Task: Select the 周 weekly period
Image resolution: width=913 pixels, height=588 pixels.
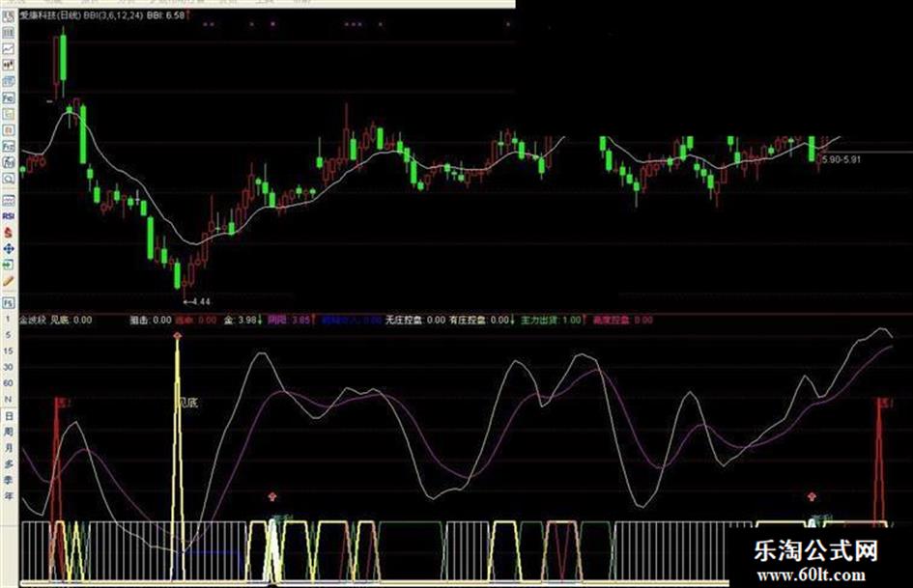Action: 8,432
